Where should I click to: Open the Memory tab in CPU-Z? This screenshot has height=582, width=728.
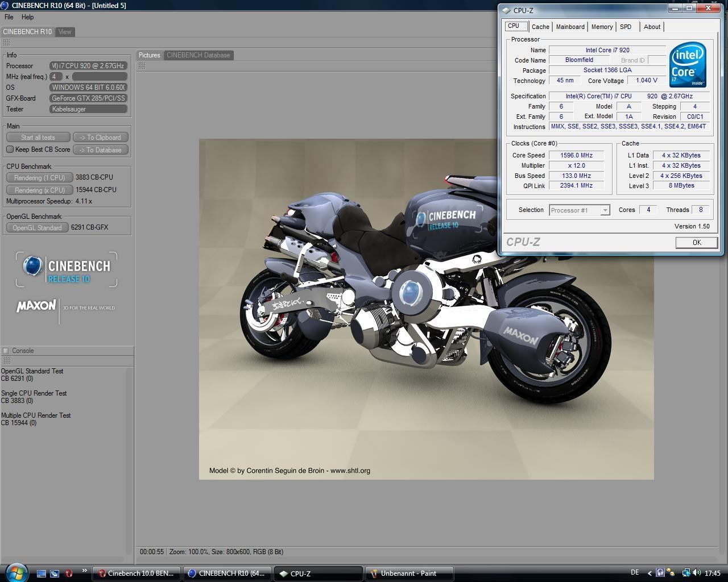coord(602,27)
